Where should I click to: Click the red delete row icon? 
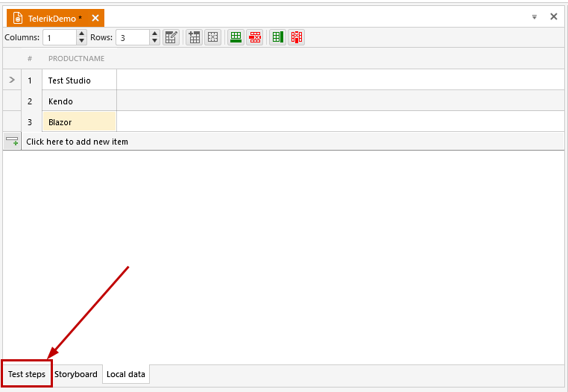coord(255,37)
